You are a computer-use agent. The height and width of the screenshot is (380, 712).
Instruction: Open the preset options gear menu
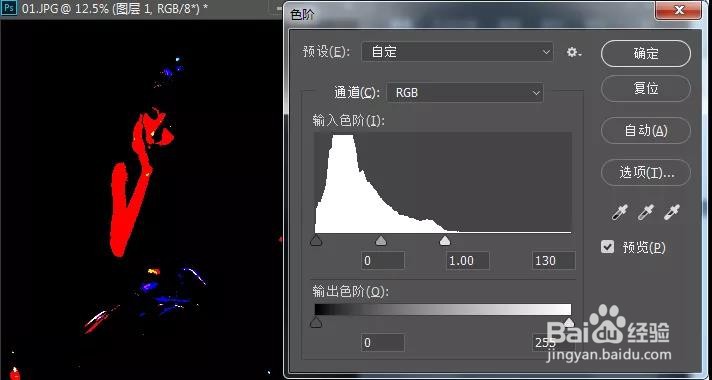(574, 53)
